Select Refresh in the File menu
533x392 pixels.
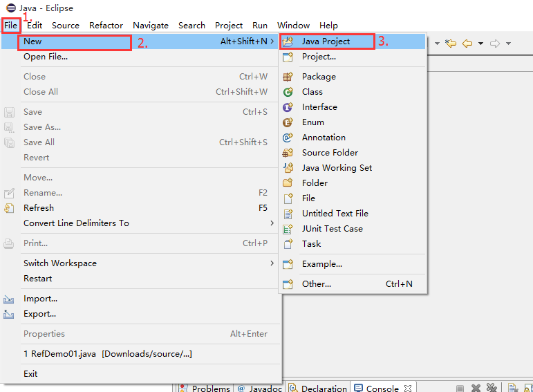point(141,207)
